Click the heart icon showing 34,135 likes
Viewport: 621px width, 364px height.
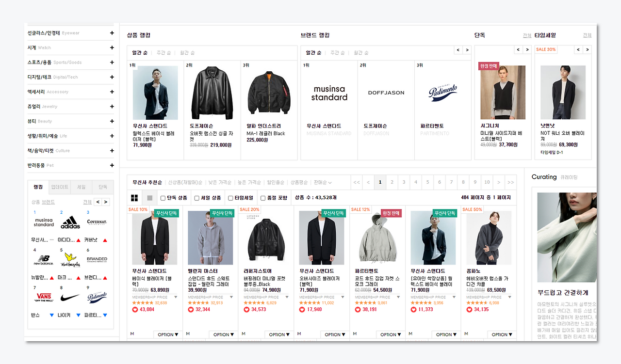point(469,309)
